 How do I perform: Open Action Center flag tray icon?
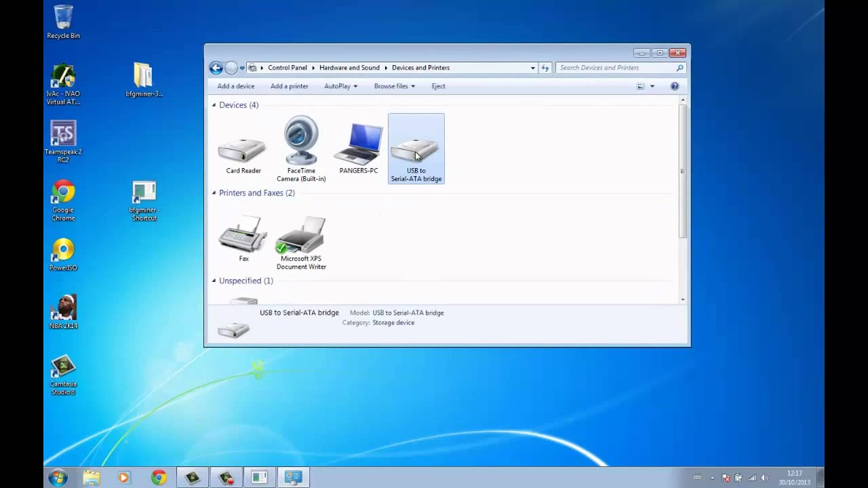(726, 478)
